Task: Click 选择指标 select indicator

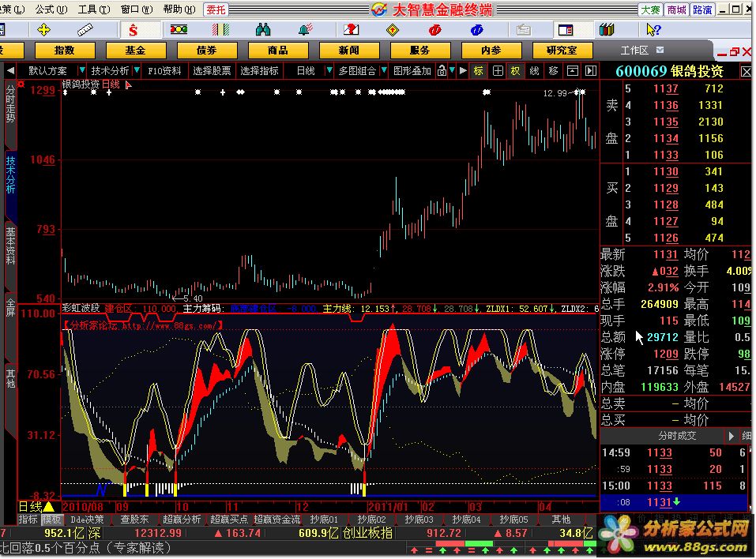Action: click(259, 71)
